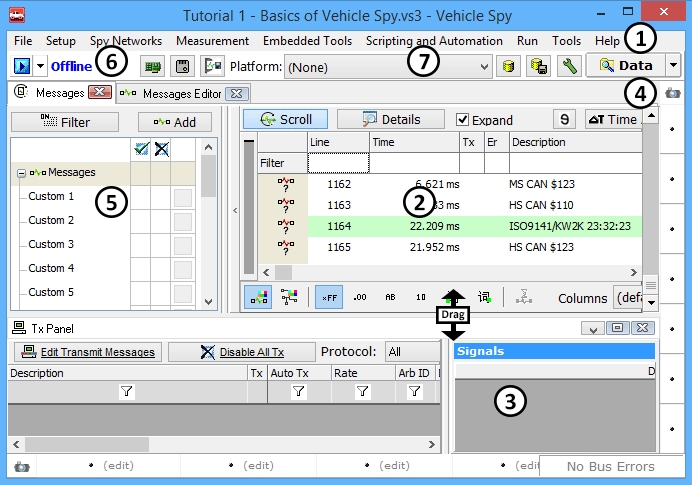
Task: Select the xFF hex display format icon
Action: coord(328,297)
